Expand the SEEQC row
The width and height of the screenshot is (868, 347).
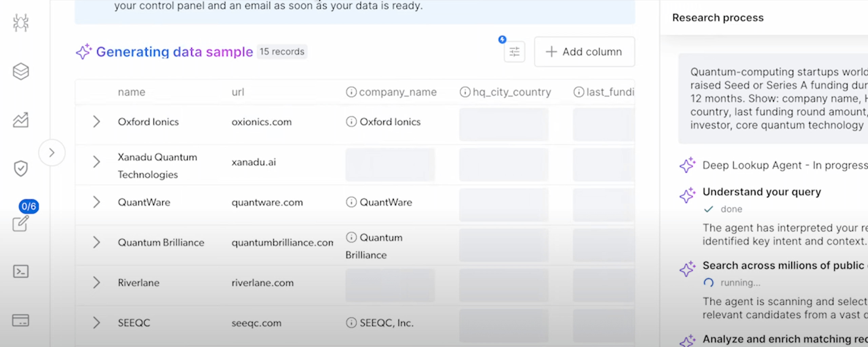coord(96,323)
